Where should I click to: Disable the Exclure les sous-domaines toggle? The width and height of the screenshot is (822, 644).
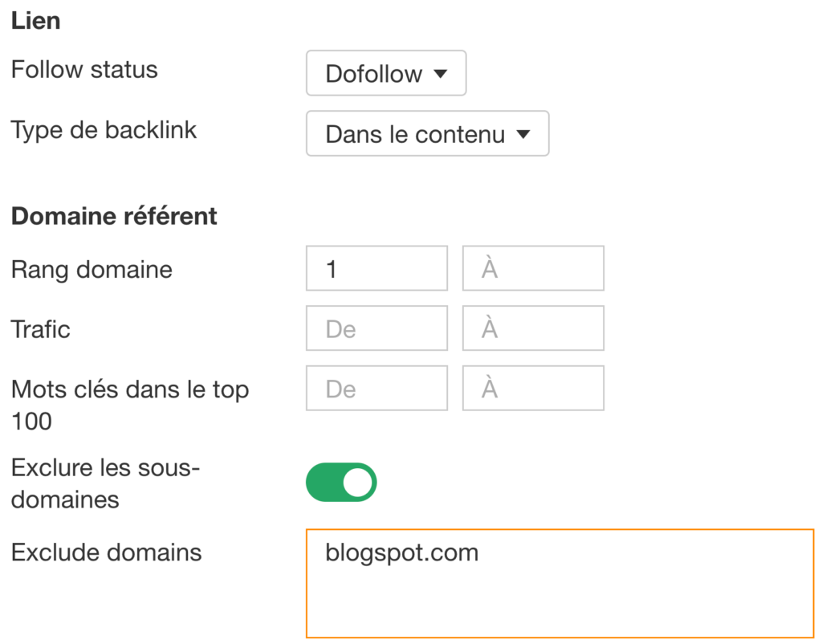point(341,482)
